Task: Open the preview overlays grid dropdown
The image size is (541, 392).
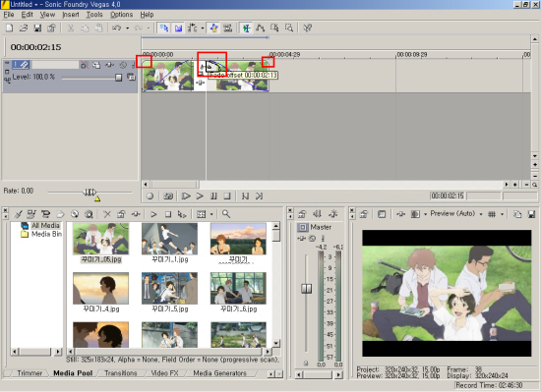Action: (x=503, y=214)
